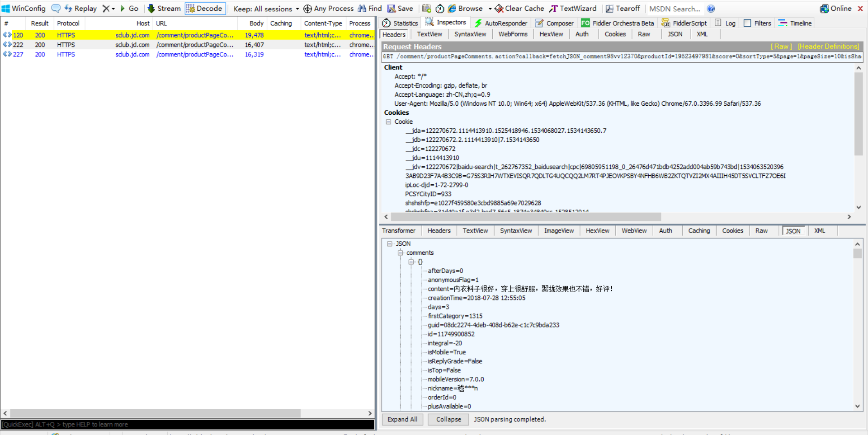Screen dimensions: 868x435
Task: Select the Transformer response tab
Action: tap(399, 231)
